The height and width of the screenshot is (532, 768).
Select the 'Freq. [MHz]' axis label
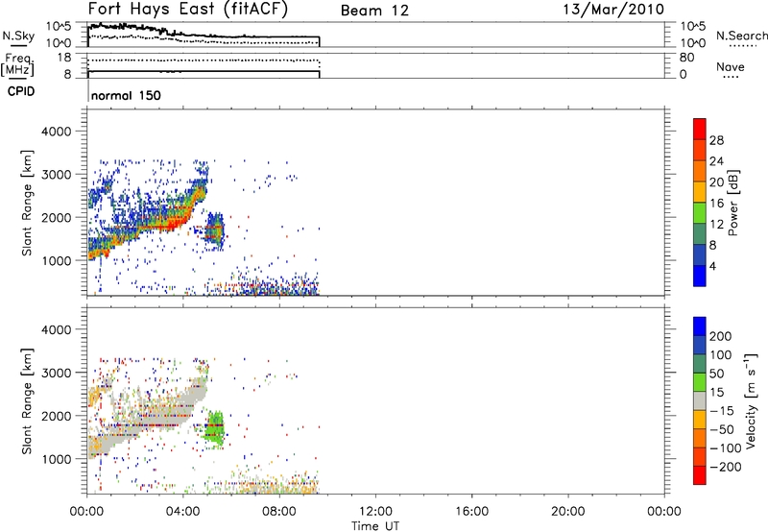(17, 64)
